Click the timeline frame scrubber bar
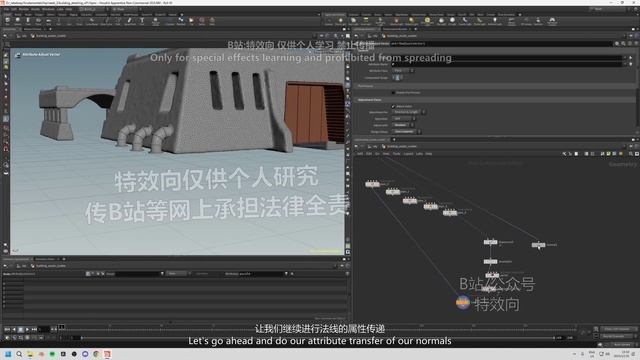The height and width of the screenshot is (360, 640). [x=318, y=328]
